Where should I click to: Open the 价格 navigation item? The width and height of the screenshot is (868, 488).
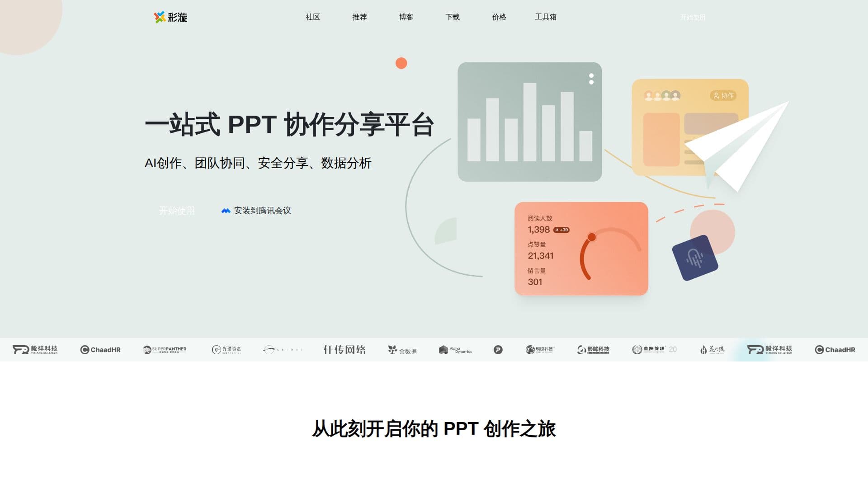[x=499, y=17]
